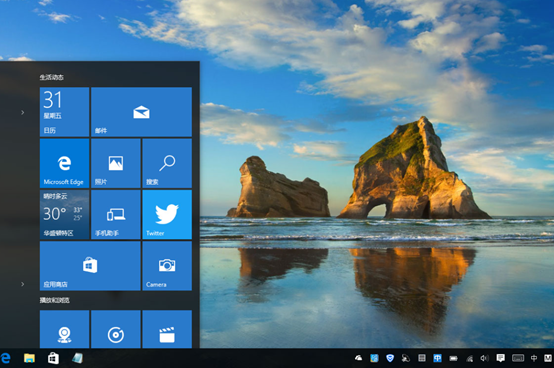Open the Store shopping bag taskbar icon
Image resolution: width=554 pixels, height=368 pixels.
coord(53,358)
